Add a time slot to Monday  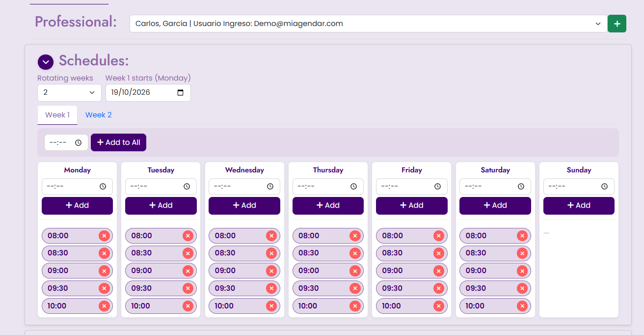(77, 205)
